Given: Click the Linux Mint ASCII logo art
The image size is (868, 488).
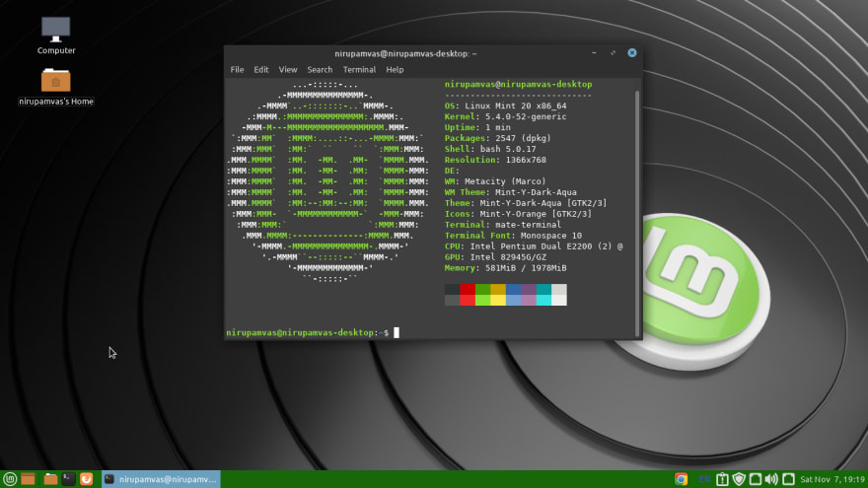Looking at the screenshot, I should [327, 181].
